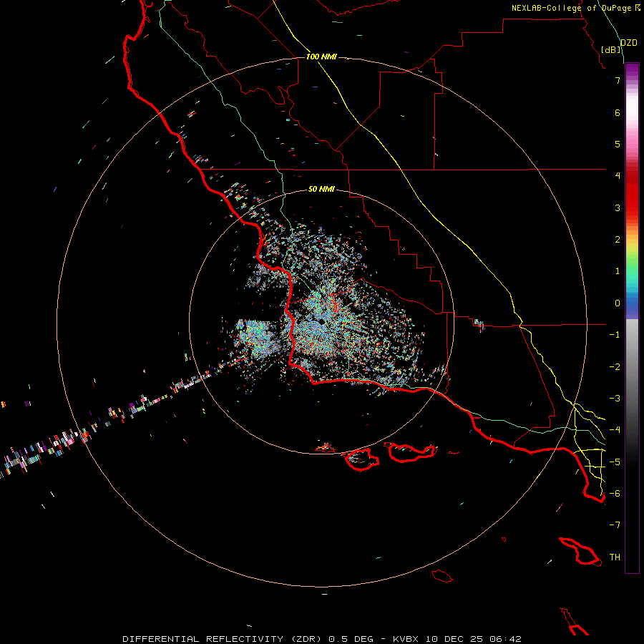The image size is (644, 644).
Task: Click the positive '4' scale value
Action: [x=618, y=176]
